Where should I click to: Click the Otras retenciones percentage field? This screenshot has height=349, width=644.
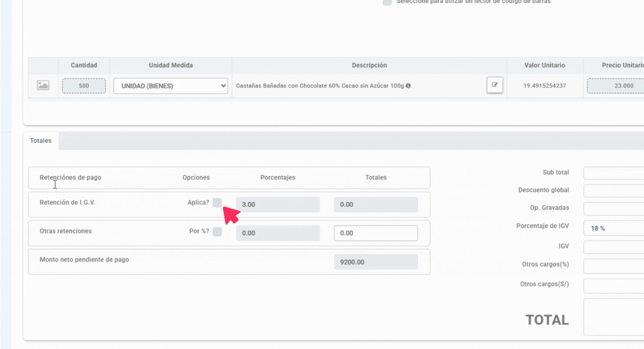(x=277, y=233)
